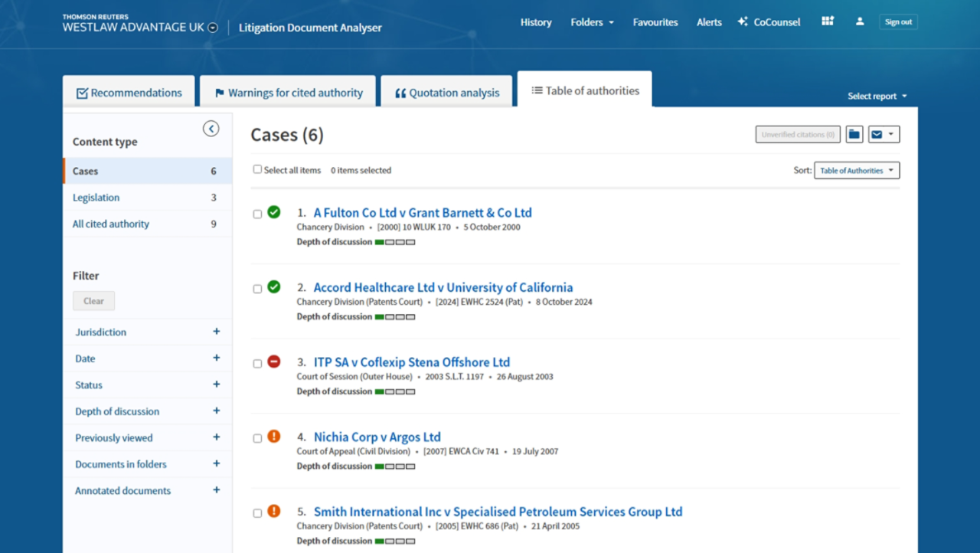The width and height of the screenshot is (980, 553).
Task: Open the Folders dropdown menu
Action: pyautogui.click(x=592, y=22)
